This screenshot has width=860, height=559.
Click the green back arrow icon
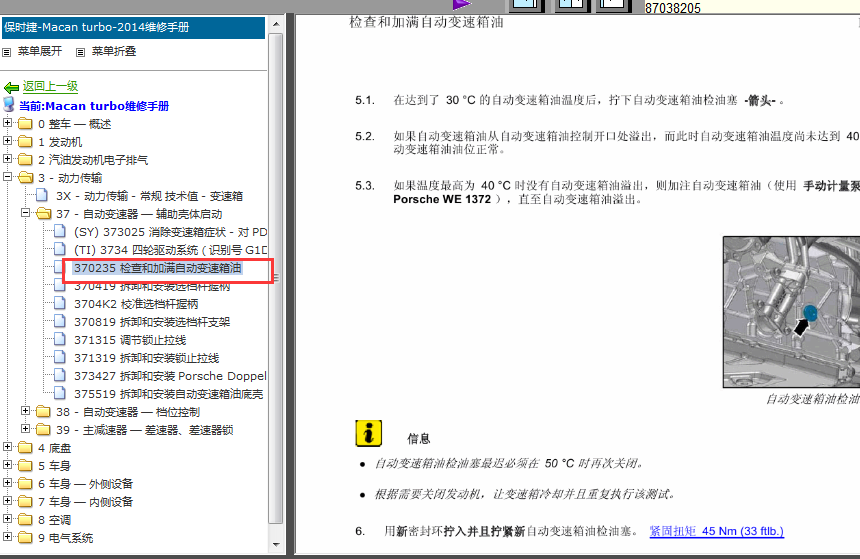(x=12, y=87)
